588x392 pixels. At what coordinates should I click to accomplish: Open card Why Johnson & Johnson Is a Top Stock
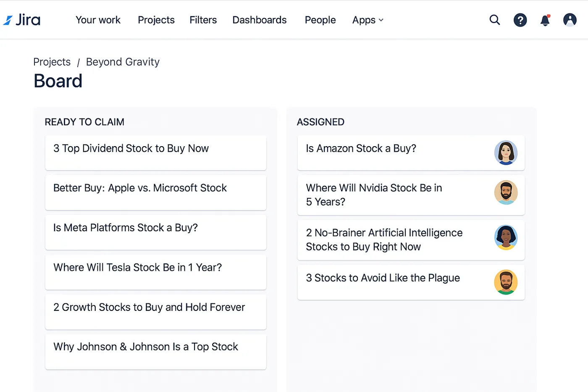pos(156,352)
